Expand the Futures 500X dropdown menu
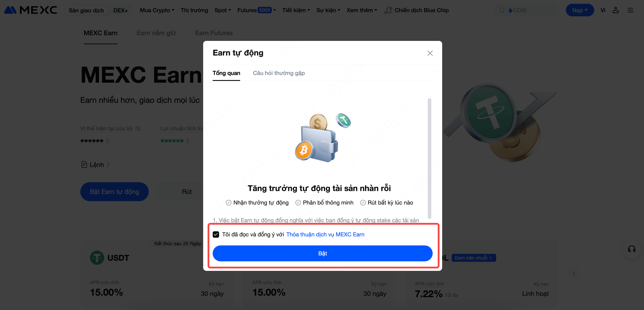The width and height of the screenshot is (644, 310). click(256, 10)
